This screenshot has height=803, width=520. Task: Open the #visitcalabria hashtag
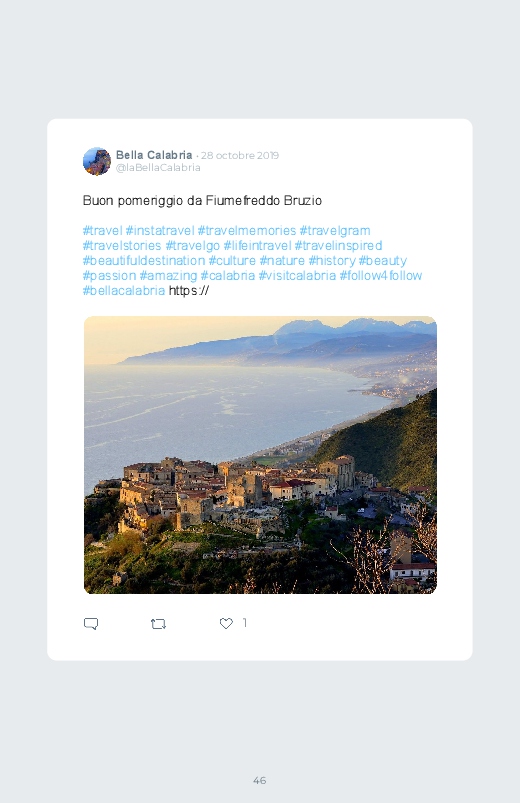(x=297, y=276)
